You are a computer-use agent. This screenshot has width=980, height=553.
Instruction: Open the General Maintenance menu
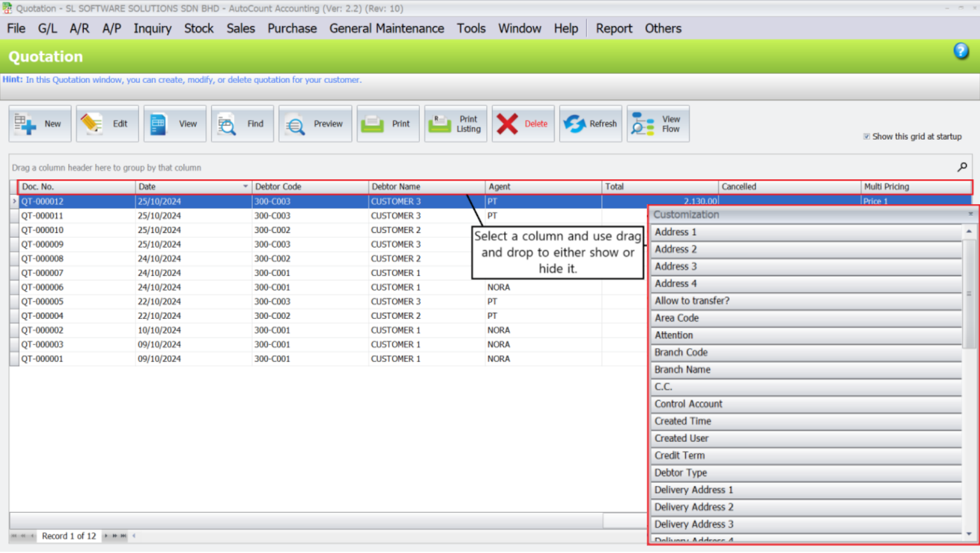[387, 29]
